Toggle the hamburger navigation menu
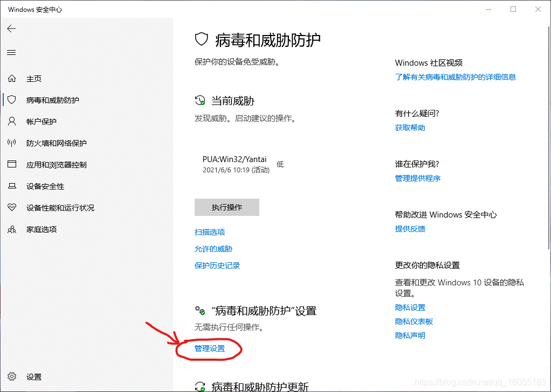This screenshot has width=551, height=392. 11,53
